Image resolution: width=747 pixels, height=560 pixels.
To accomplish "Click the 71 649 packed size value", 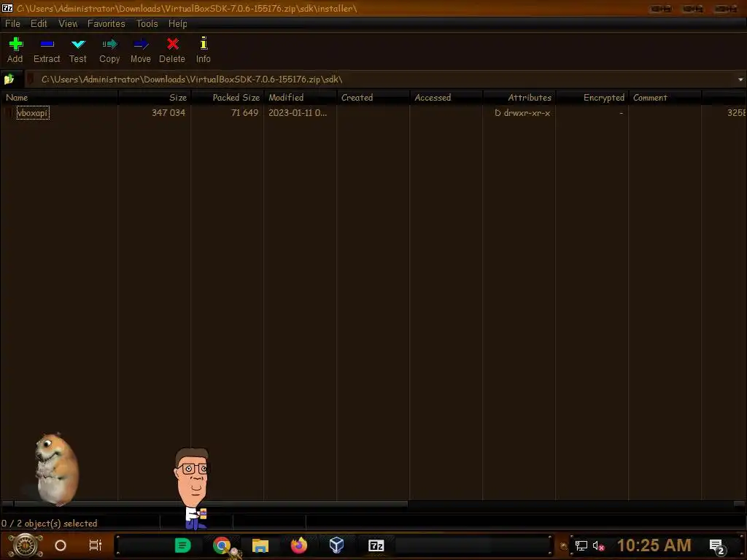I will tap(244, 113).
